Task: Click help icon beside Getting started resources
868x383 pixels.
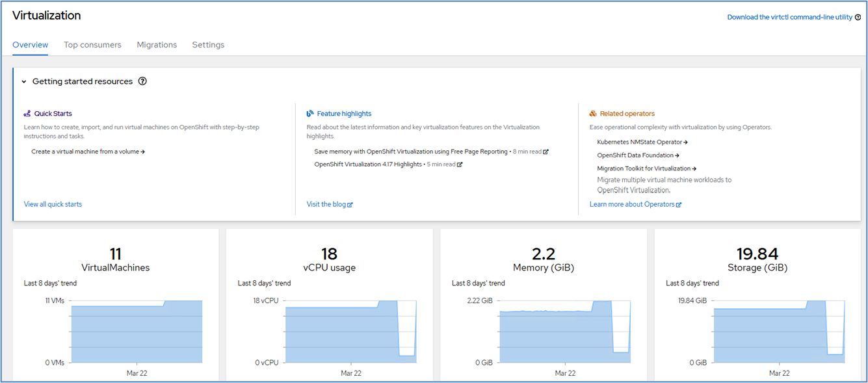Action: (x=143, y=82)
